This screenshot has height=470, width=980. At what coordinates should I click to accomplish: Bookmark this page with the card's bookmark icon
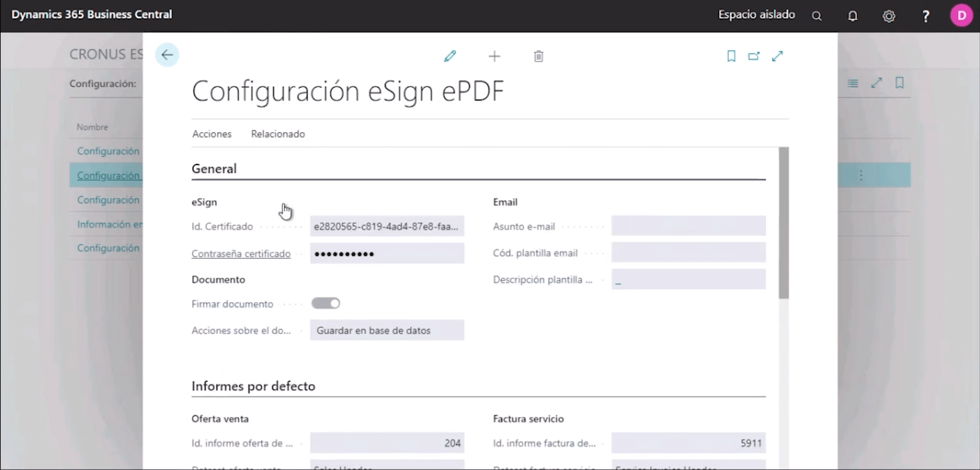731,56
